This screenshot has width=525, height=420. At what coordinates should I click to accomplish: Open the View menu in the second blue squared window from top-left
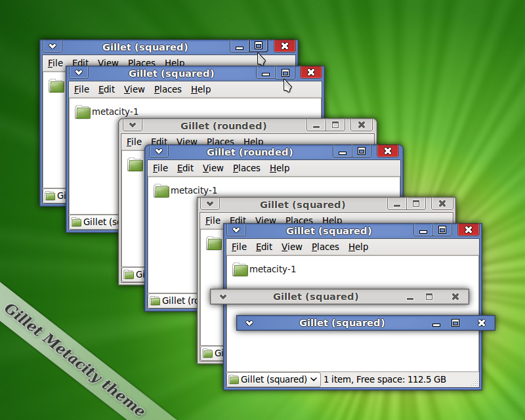click(x=135, y=89)
